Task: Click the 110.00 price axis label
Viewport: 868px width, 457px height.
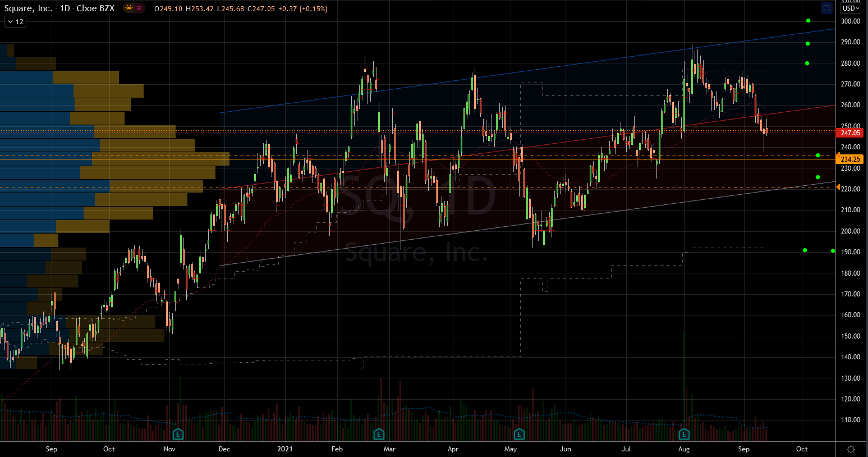Action: tap(851, 420)
